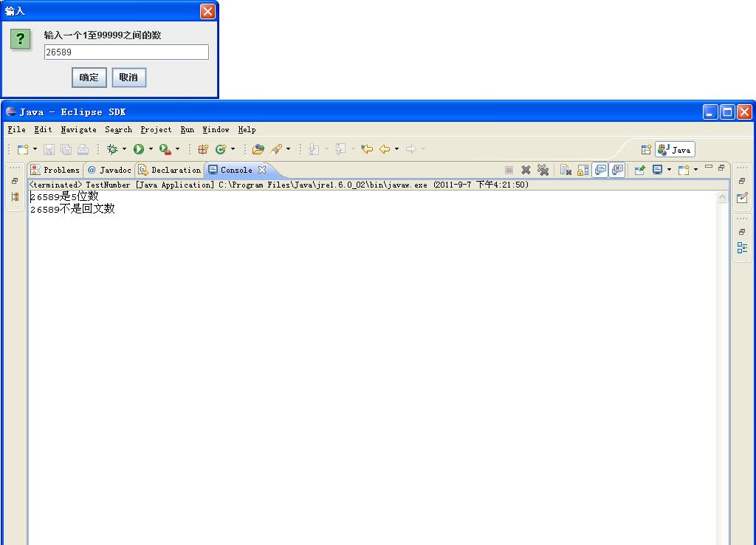Screen dimensions: 756x545
Task: Click the Search flashlight icon
Action: [276, 149]
